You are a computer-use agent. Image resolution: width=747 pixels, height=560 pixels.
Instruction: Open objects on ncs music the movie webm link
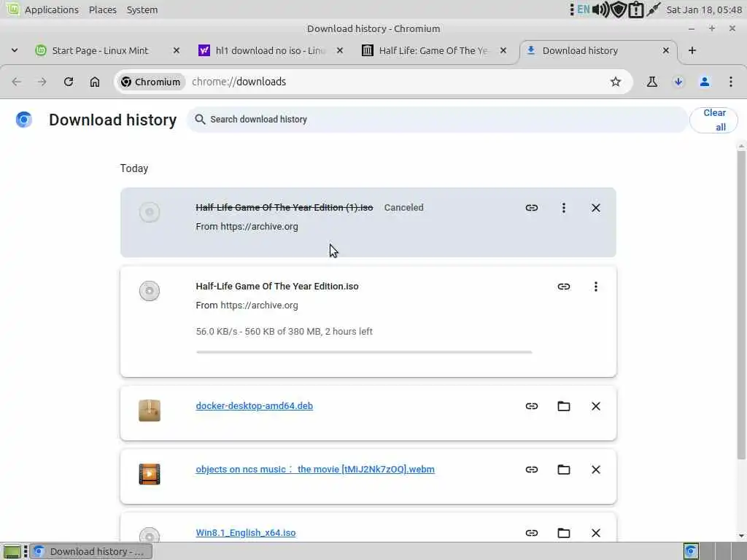tap(315, 469)
